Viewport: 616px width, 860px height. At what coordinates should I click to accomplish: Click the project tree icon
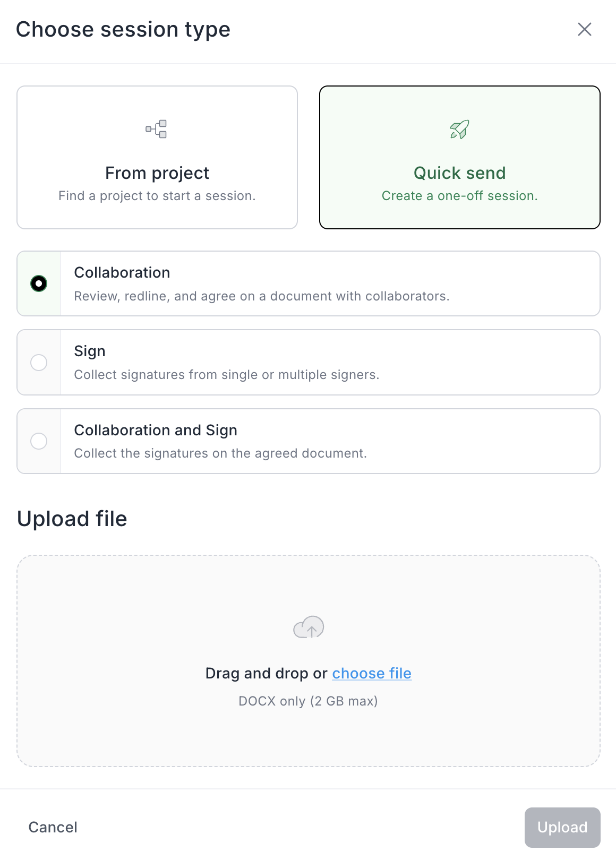click(x=157, y=129)
